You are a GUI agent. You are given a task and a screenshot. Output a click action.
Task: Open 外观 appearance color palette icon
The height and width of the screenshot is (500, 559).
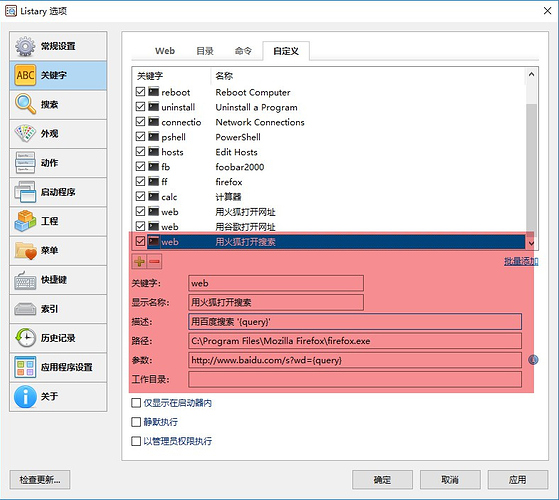coord(25,133)
